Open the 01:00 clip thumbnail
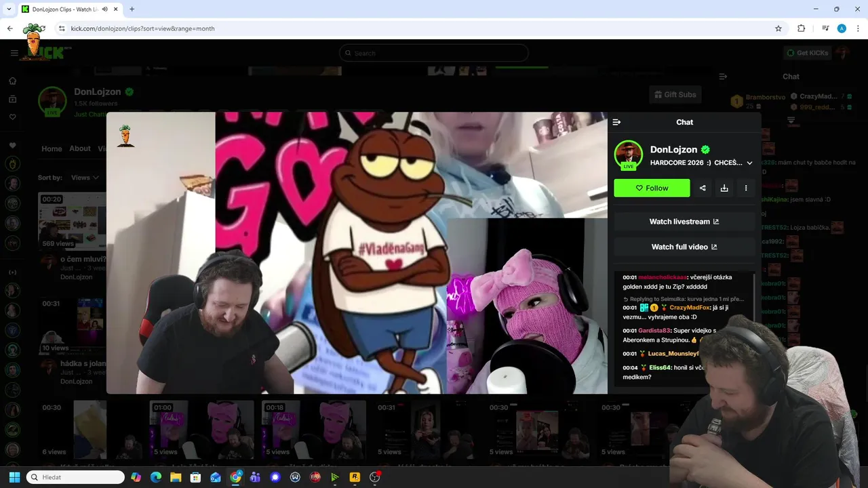The image size is (868, 488). point(202,429)
